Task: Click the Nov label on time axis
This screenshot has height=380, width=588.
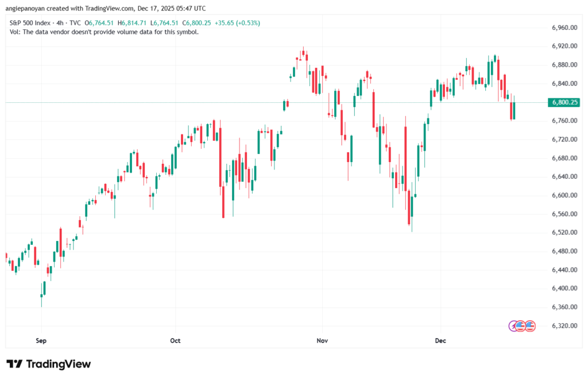Action: (322, 341)
